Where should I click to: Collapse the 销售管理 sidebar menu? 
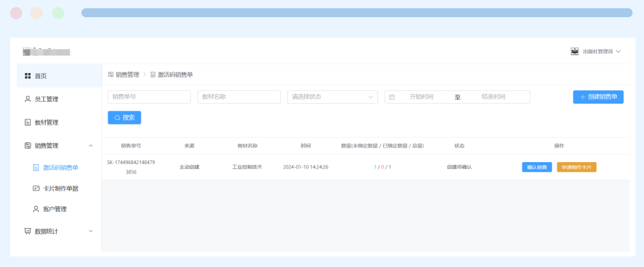tap(90, 146)
